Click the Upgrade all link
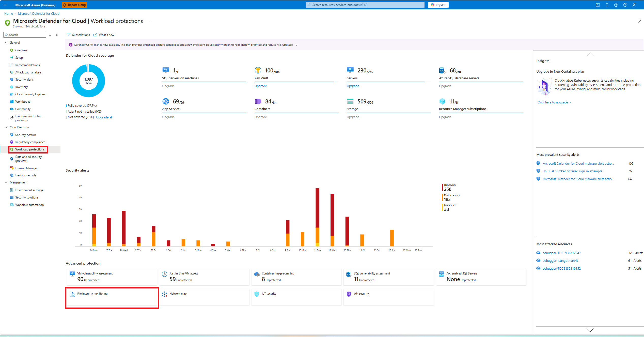Image resolution: width=644 pixels, height=337 pixels. tap(104, 117)
